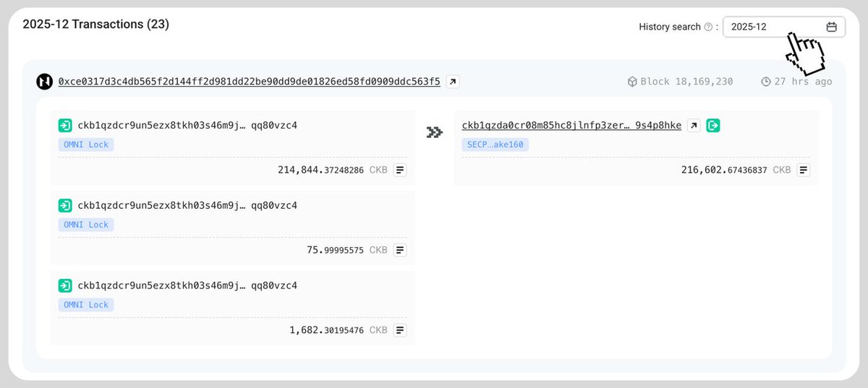The height and width of the screenshot is (388, 868).
Task: Click the History search label
Action: point(670,27)
